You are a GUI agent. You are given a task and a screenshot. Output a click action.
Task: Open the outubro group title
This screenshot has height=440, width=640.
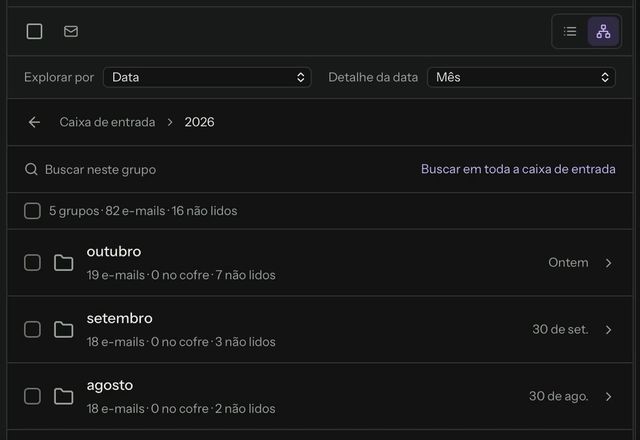click(114, 251)
